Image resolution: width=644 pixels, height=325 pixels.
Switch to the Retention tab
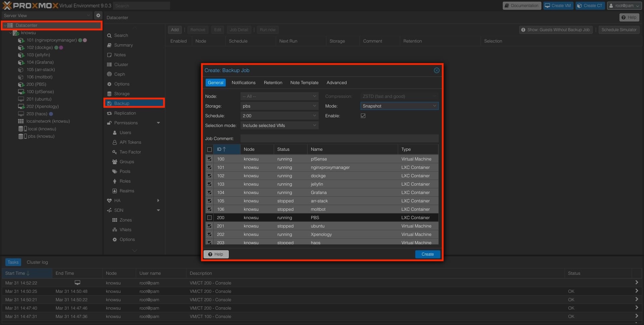[x=273, y=83]
